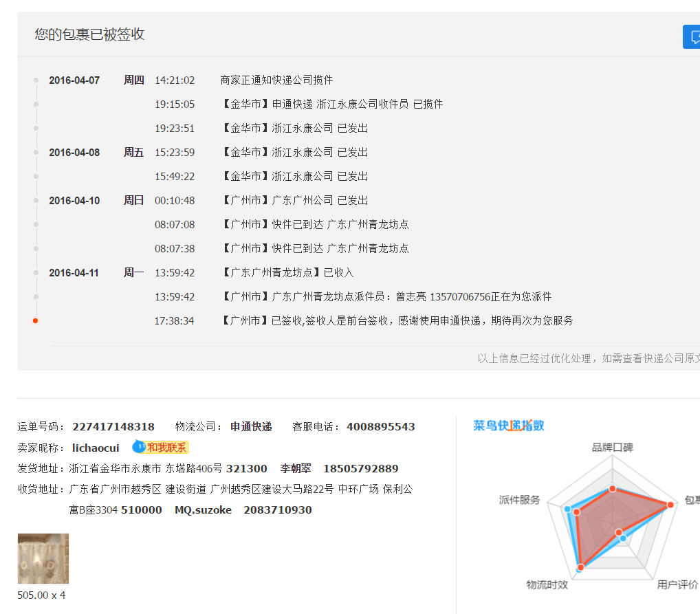This screenshot has width=700, height=614.
Task: Click the 和我联系 contact seller button
Action: coord(161,448)
